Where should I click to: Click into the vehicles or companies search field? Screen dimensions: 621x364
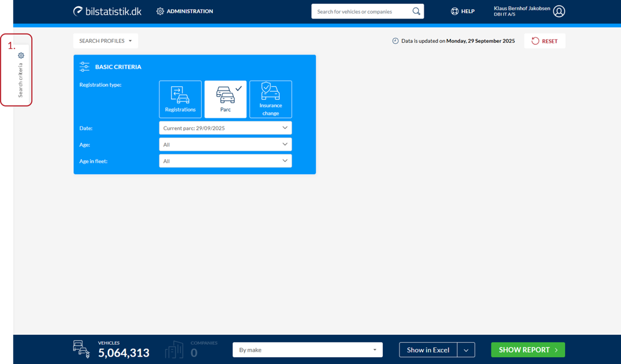click(x=362, y=11)
